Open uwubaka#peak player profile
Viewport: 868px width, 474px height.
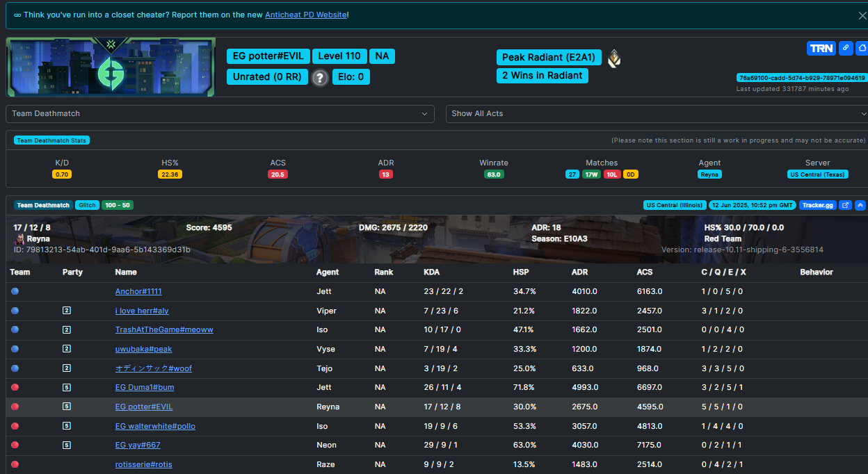(x=143, y=349)
